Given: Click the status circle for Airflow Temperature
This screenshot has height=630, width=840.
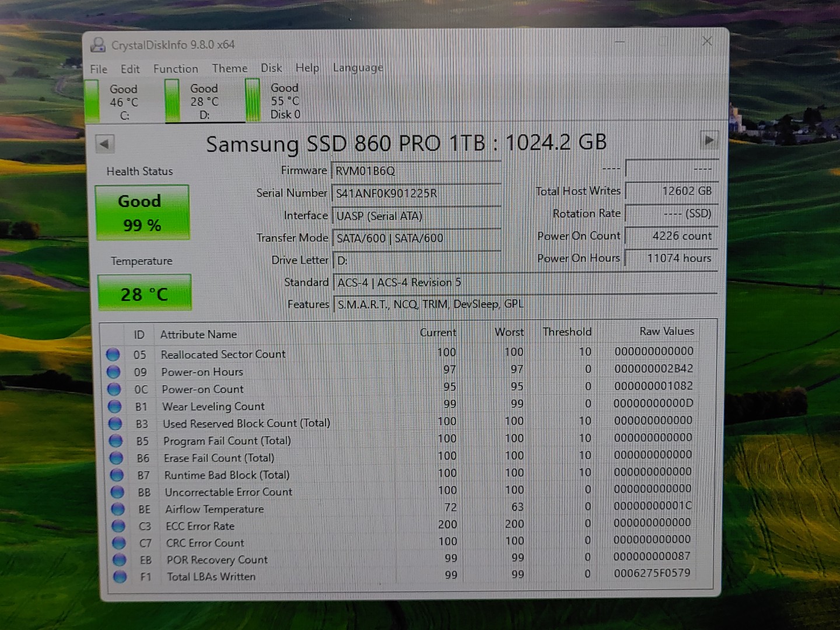Looking at the screenshot, I should coord(118,509).
